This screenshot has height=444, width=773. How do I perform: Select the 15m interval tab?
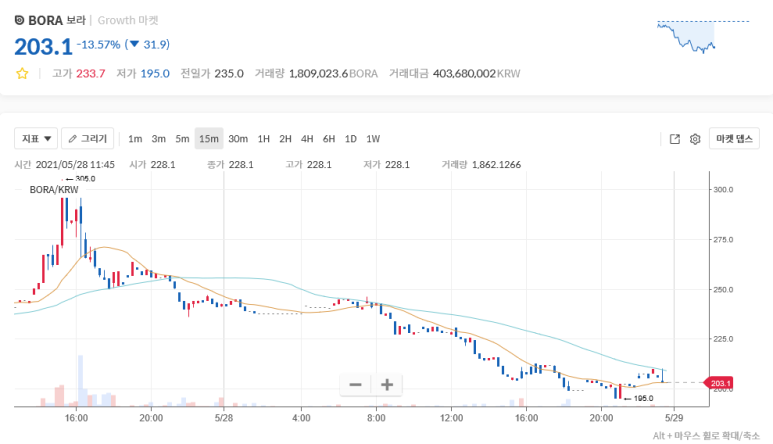(x=209, y=138)
